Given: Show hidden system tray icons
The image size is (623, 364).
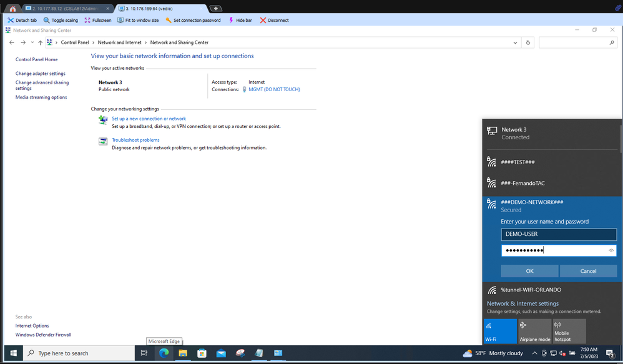Looking at the screenshot, I should tap(534, 353).
